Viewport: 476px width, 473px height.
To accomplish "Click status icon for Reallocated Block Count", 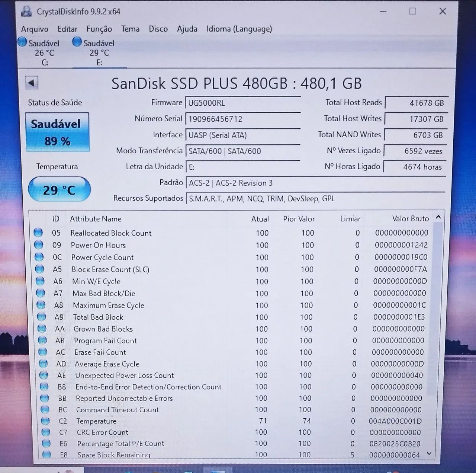I will (38, 233).
